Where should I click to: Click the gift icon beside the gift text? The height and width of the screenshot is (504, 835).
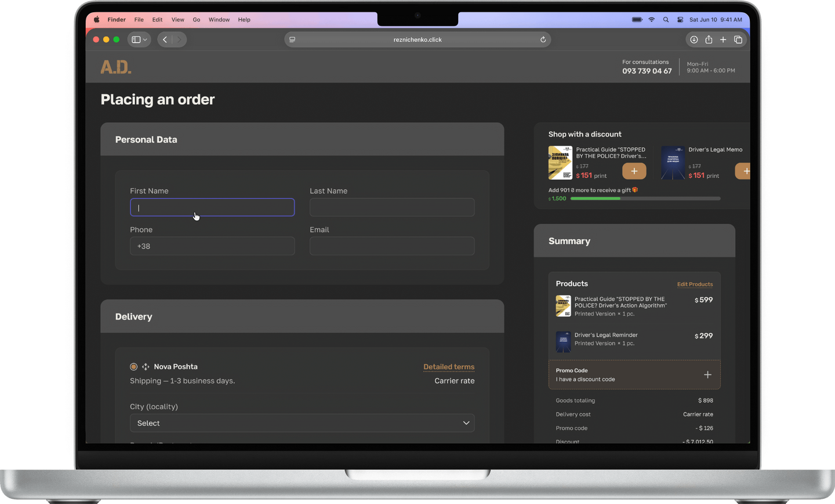635,189
